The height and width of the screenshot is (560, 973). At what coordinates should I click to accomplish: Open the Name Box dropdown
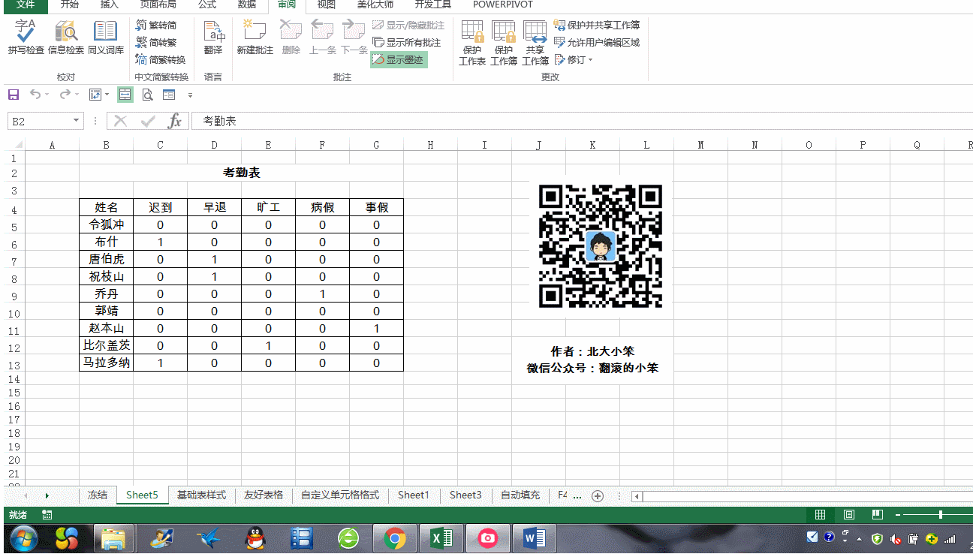coord(75,120)
